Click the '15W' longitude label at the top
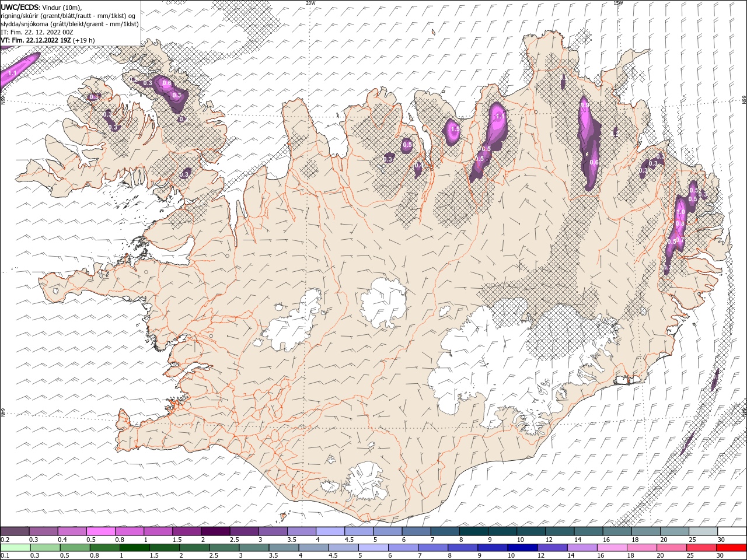 coord(618,3)
